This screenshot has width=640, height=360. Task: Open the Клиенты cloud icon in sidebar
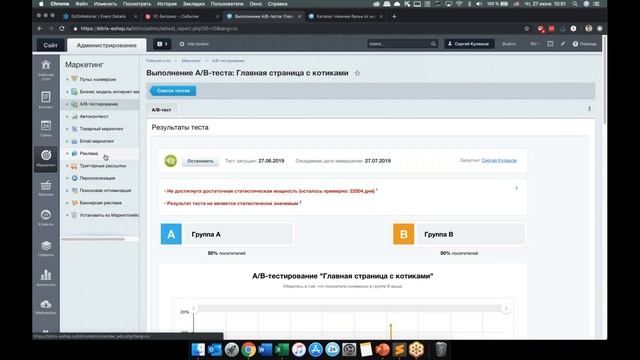[x=46, y=215]
